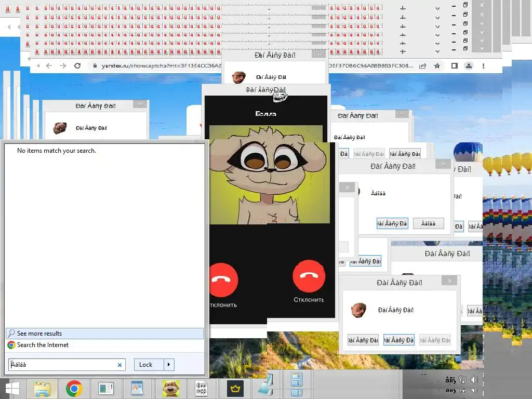Open the sheet music app on taskbar

click(201, 389)
